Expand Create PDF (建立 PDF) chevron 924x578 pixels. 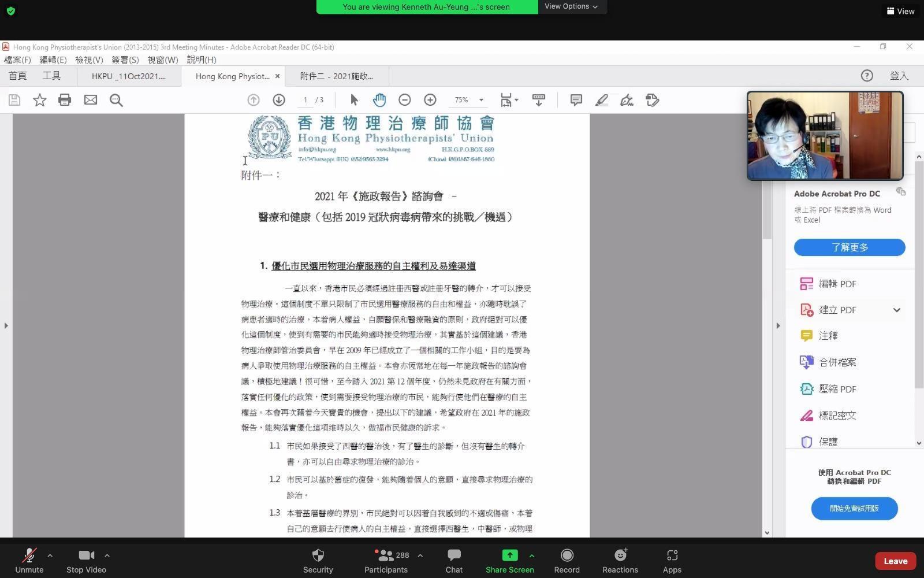[x=896, y=310]
